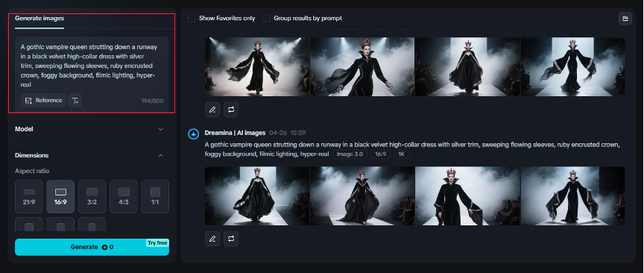Click the Try free badge
Screen dimensions: 644x273
(157, 243)
